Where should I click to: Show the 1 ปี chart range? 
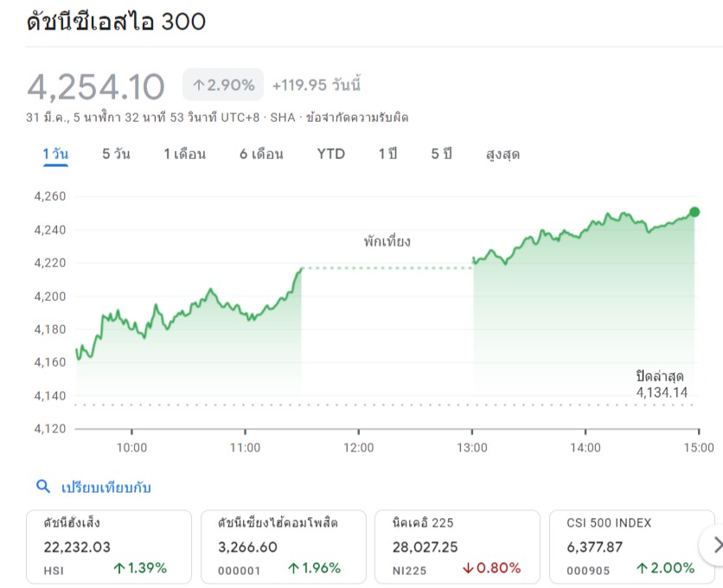[387, 154]
